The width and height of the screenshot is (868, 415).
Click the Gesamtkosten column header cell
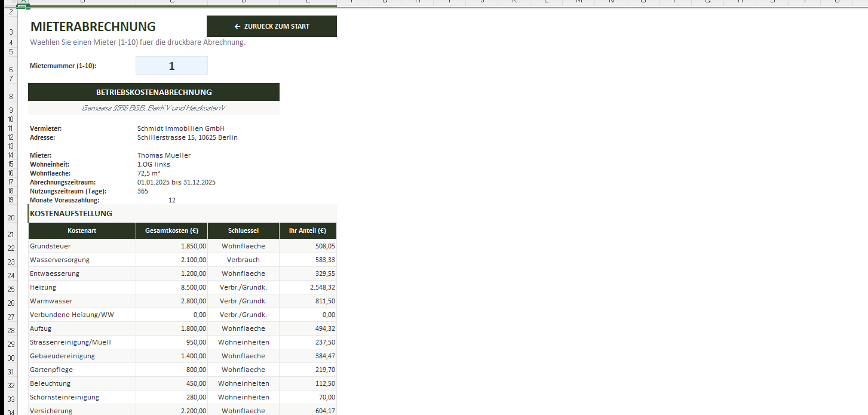tap(171, 230)
